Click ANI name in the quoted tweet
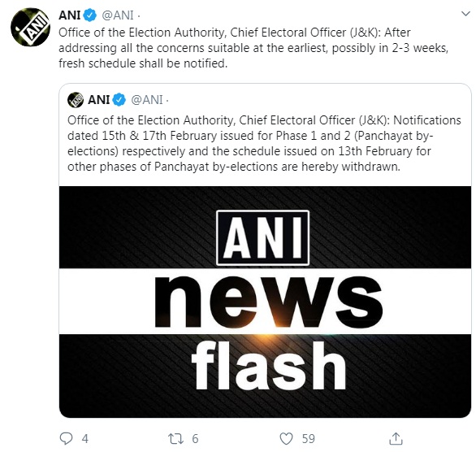Screen dimensions: 476x452 tap(98, 100)
